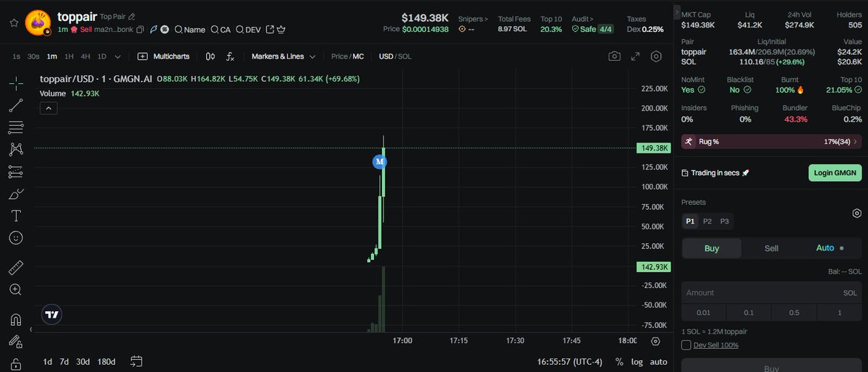
Task: Expand the Rug % details row
Action: tap(772, 141)
